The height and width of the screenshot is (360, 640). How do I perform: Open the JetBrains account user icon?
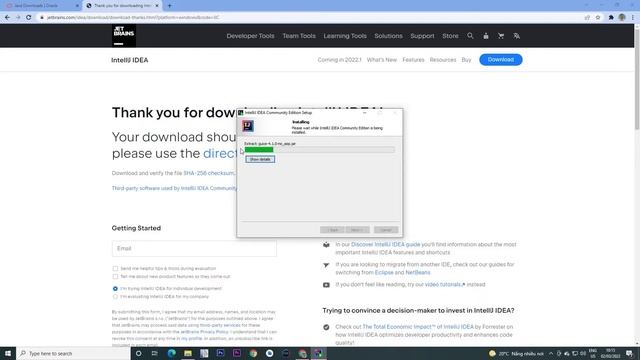[486, 36]
